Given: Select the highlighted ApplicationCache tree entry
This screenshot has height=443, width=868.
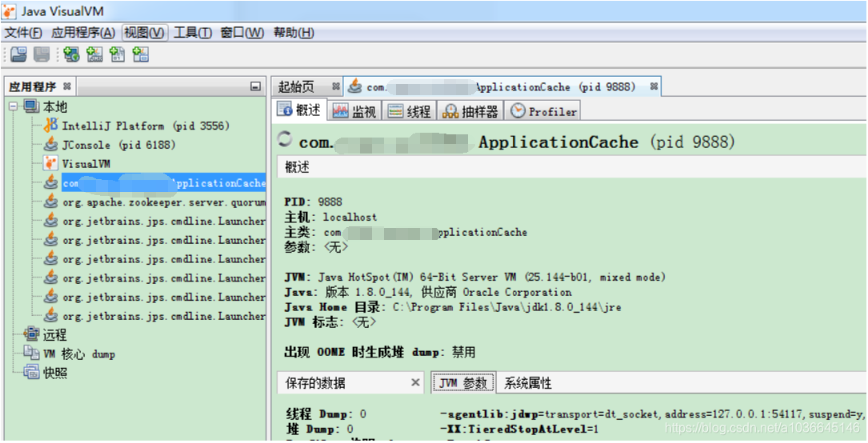Looking at the screenshot, I should [164, 183].
